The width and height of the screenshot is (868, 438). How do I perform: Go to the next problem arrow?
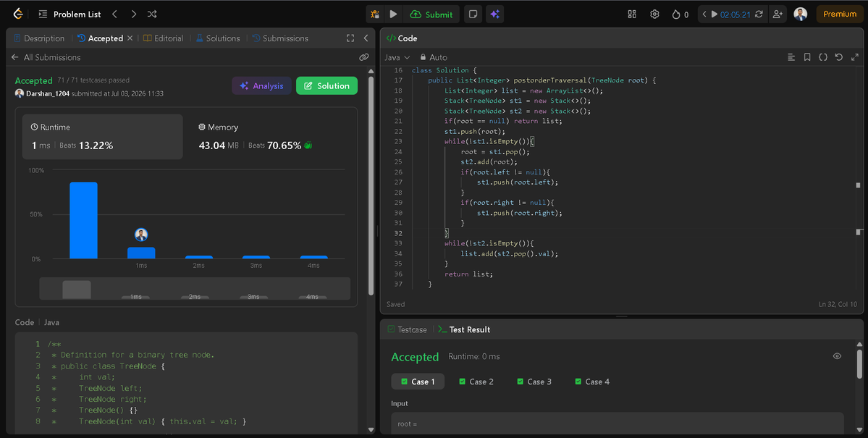tap(133, 14)
